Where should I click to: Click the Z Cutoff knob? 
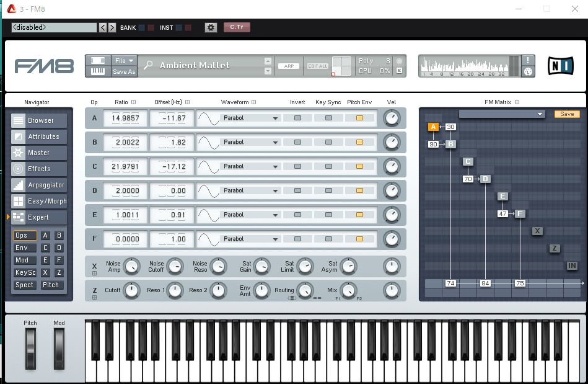131,290
